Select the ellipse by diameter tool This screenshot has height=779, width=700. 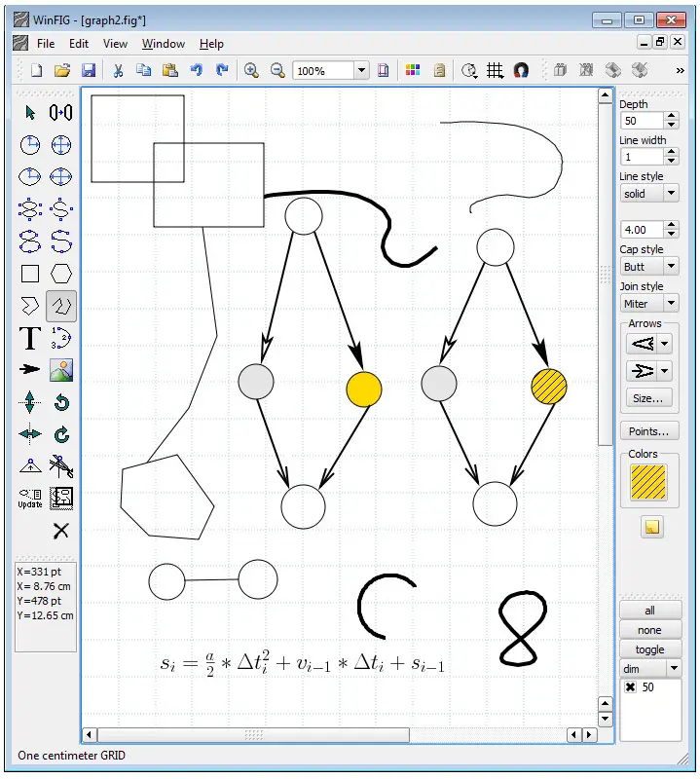click(61, 176)
